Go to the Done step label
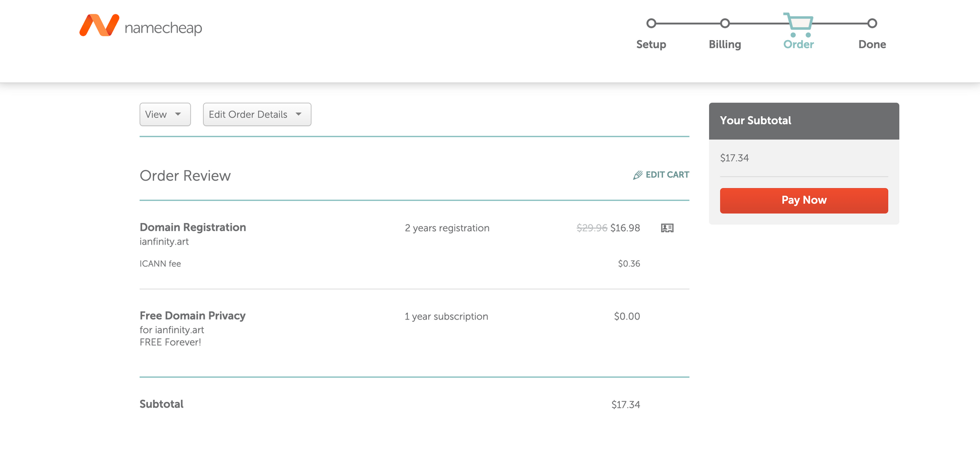This screenshot has width=980, height=470. click(x=872, y=44)
